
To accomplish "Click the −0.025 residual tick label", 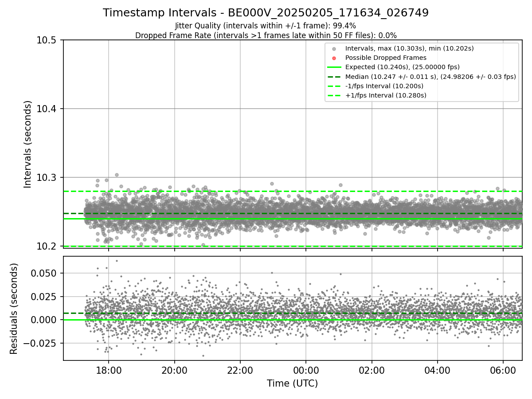I will 40,343.
